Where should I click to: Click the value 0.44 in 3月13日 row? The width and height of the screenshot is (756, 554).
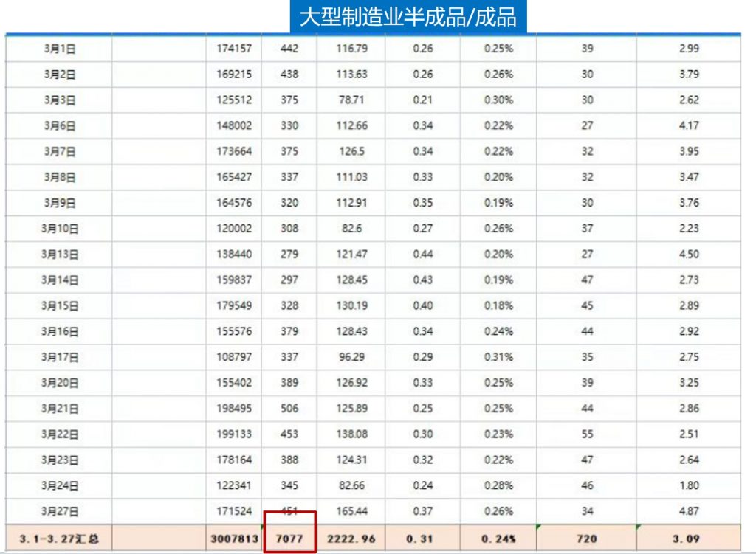[423, 254]
